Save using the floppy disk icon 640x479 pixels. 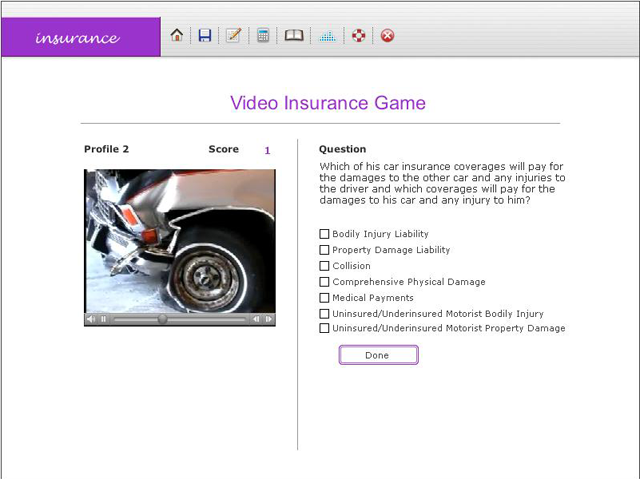click(205, 35)
